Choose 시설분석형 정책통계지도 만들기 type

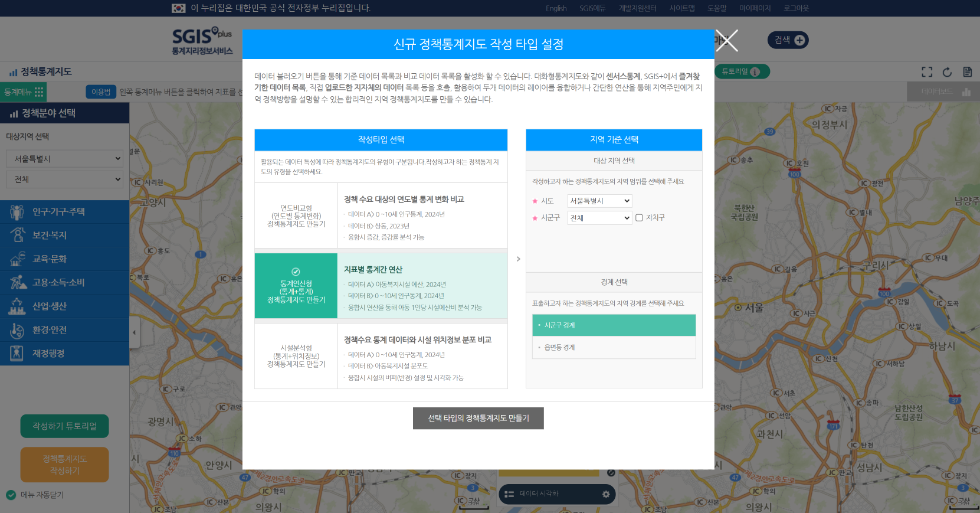pyautogui.click(x=296, y=356)
